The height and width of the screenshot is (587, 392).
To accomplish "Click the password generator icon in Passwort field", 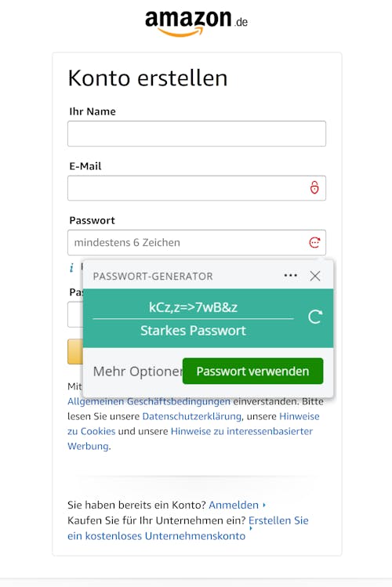I will (x=314, y=242).
